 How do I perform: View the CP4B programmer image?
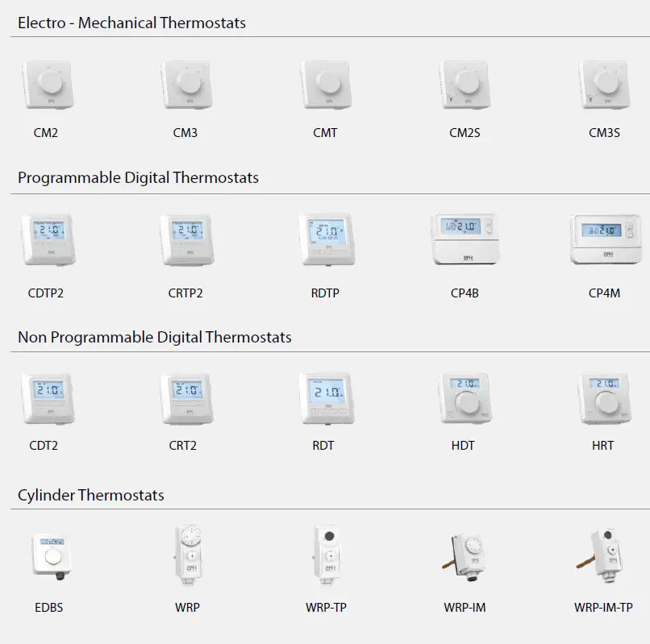click(x=465, y=239)
